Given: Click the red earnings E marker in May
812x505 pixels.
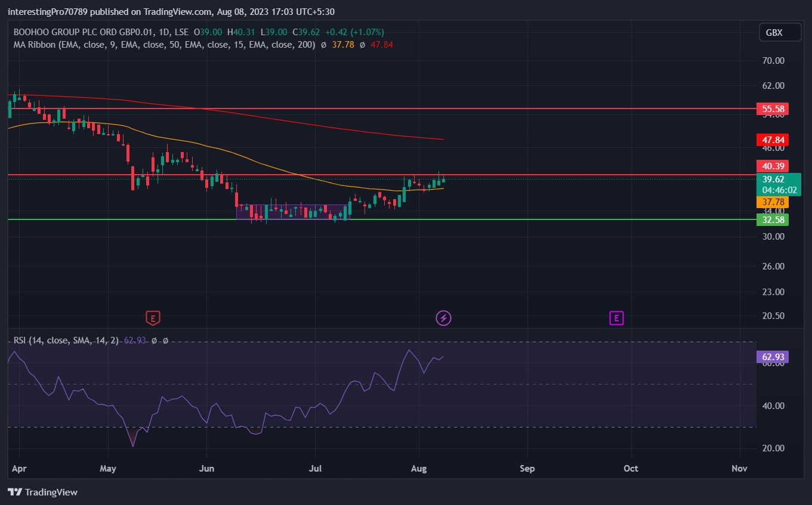Looking at the screenshot, I should (153, 318).
